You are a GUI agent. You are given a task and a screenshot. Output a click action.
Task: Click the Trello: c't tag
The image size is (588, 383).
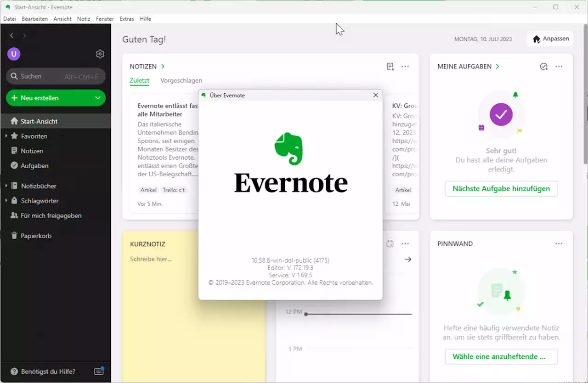pyautogui.click(x=174, y=190)
